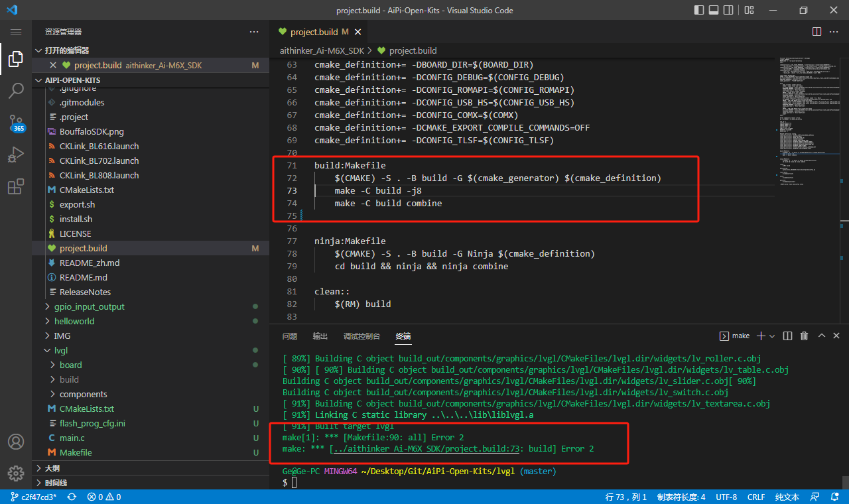Switch to the 输出 (Output) tab

click(320, 336)
